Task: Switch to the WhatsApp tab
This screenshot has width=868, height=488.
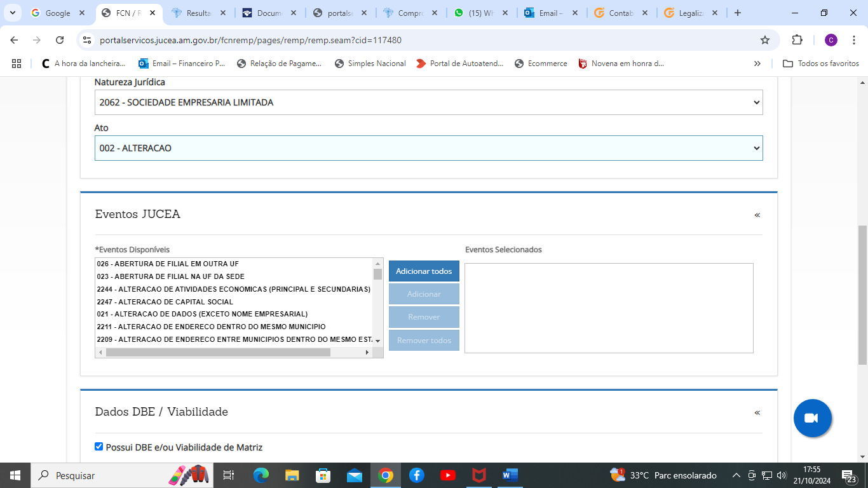Action: [x=480, y=13]
